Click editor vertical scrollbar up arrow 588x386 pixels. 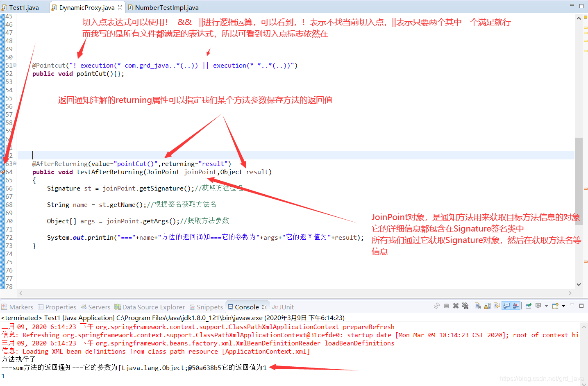coord(579,18)
